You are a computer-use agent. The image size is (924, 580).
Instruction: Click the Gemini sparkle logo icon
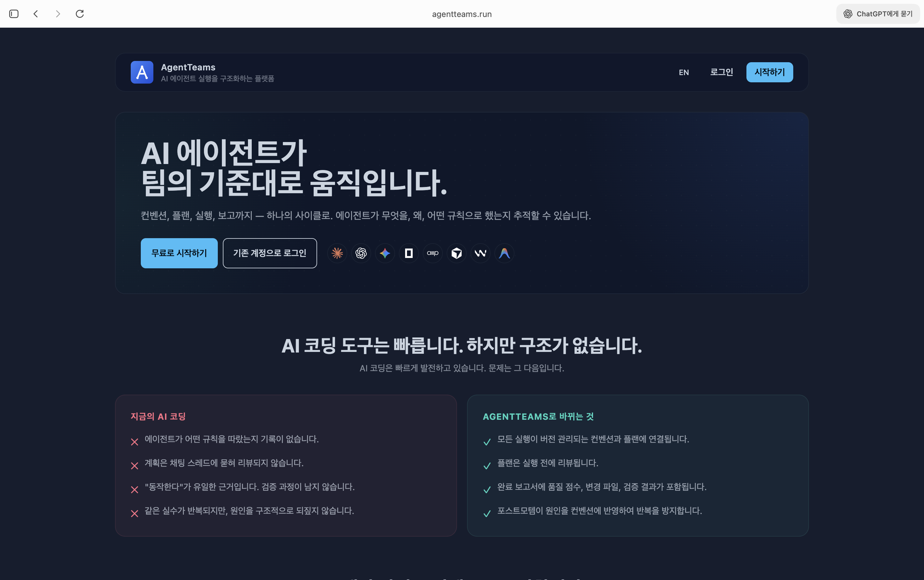click(x=384, y=253)
